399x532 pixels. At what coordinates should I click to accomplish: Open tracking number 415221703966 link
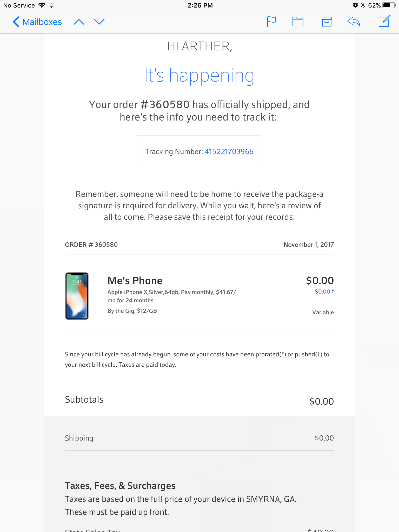tap(229, 151)
